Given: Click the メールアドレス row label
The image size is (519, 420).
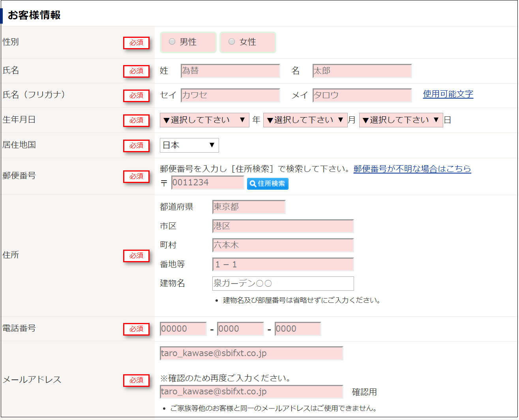Looking at the screenshot, I should coord(32,379).
